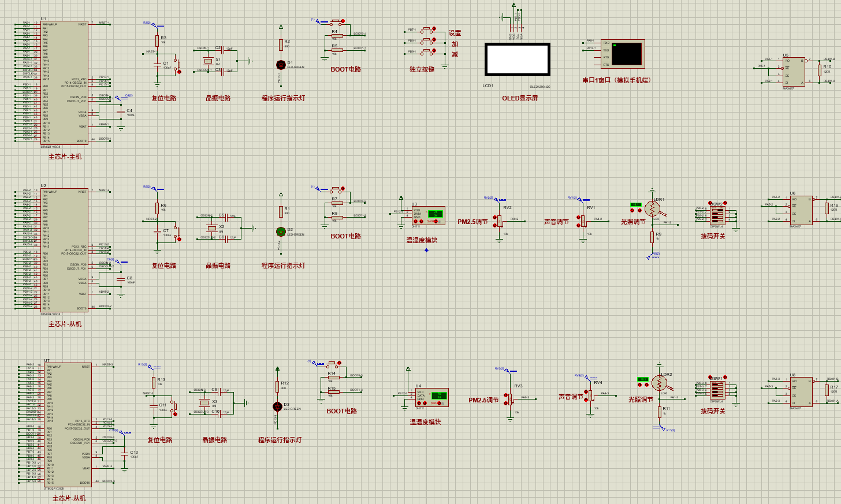The width and height of the screenshot is (841, 504).
Task: Click the OLED显示屏 label
Action: 520,98
